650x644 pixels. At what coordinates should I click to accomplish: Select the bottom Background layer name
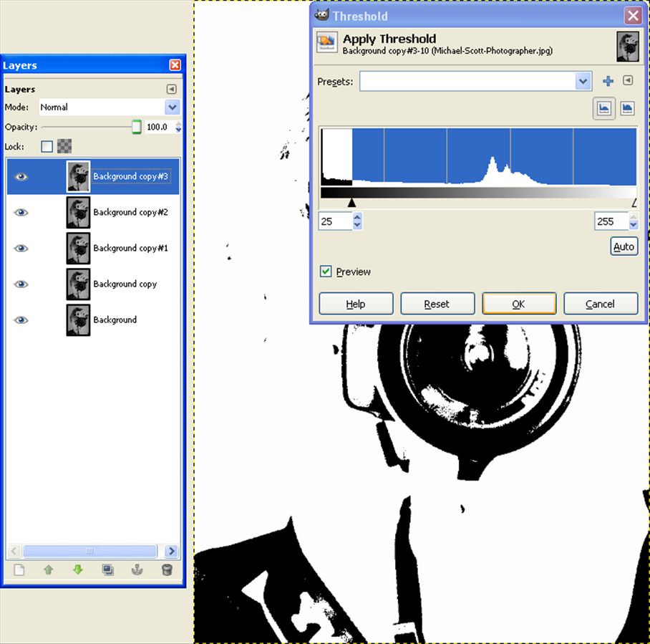(115, 319)
